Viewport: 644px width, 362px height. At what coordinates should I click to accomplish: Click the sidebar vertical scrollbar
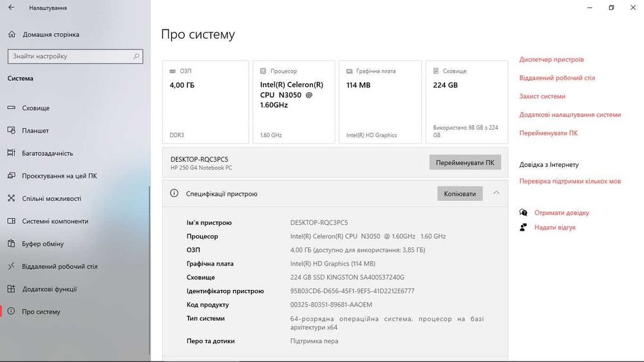coord(149,271)
